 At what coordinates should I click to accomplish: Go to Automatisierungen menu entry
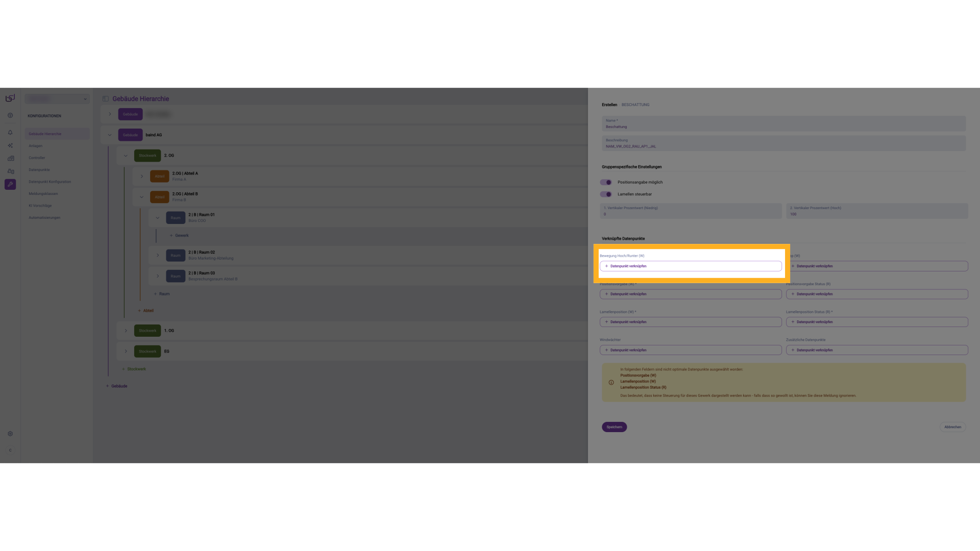point(44,218)
